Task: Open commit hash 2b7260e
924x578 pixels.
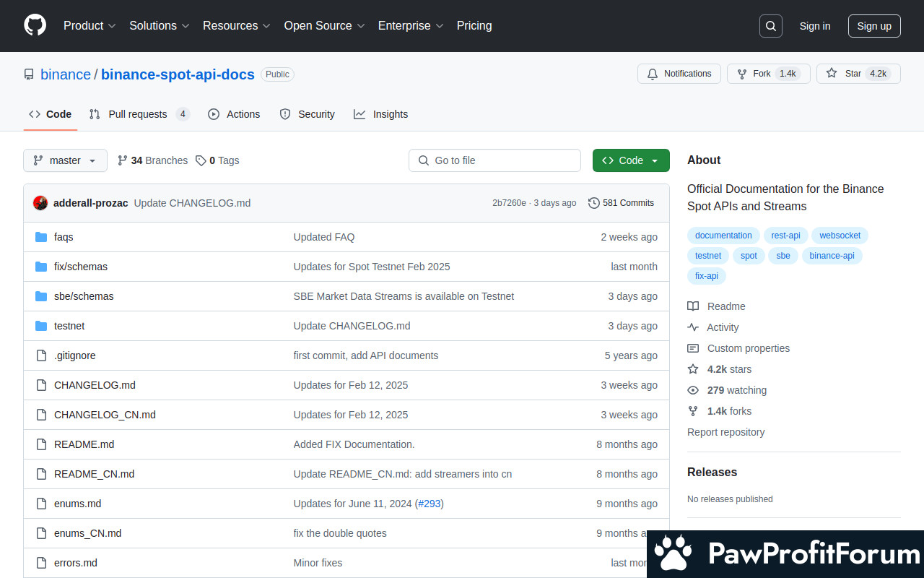Action: (x=509, y=203)
